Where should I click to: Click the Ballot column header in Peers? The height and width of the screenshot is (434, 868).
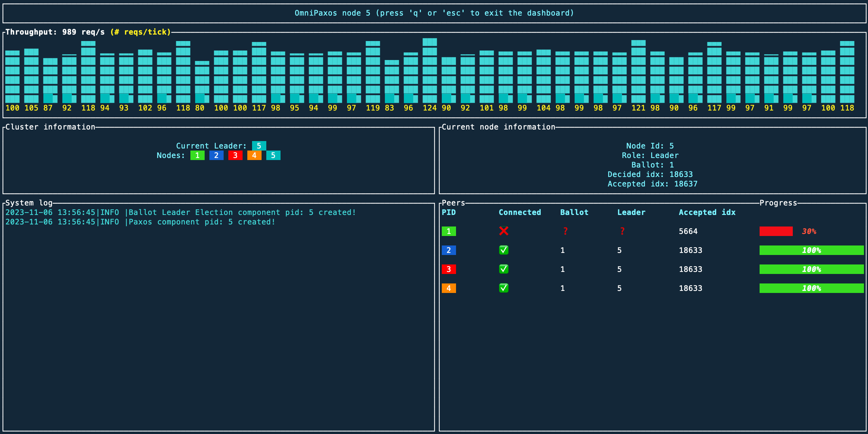(x=575, y=212)
